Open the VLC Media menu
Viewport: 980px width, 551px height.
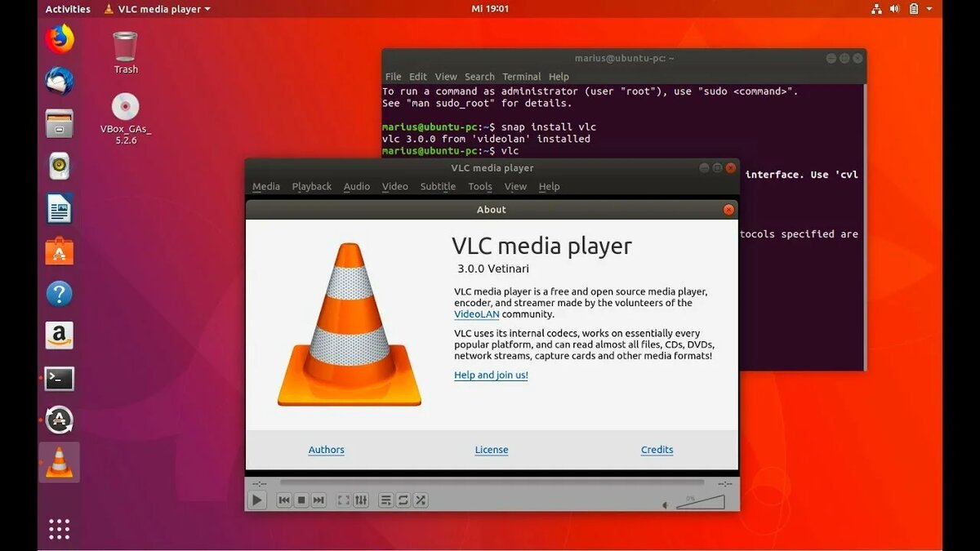coord(266,186)
